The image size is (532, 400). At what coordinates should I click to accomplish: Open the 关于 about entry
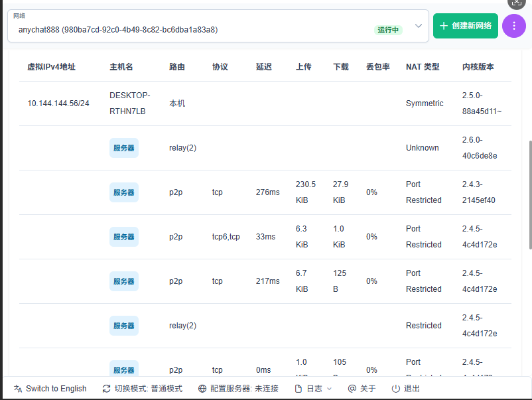pos(362,389)
